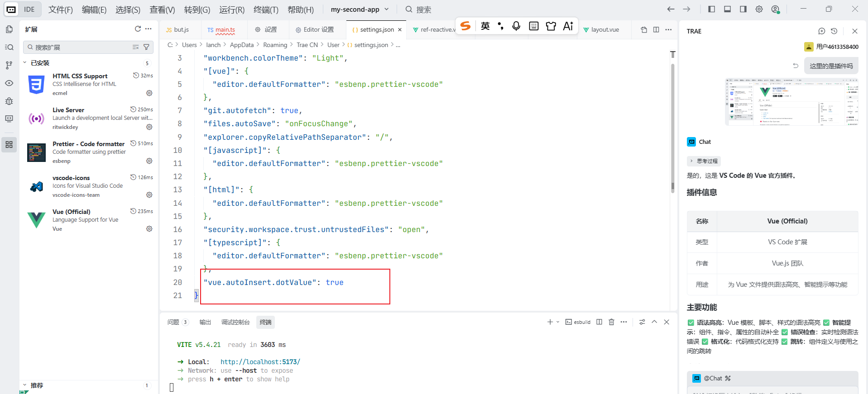Toggle Sogou punctuation mode button
The image size is (868, 394).
tap(501, 26)
